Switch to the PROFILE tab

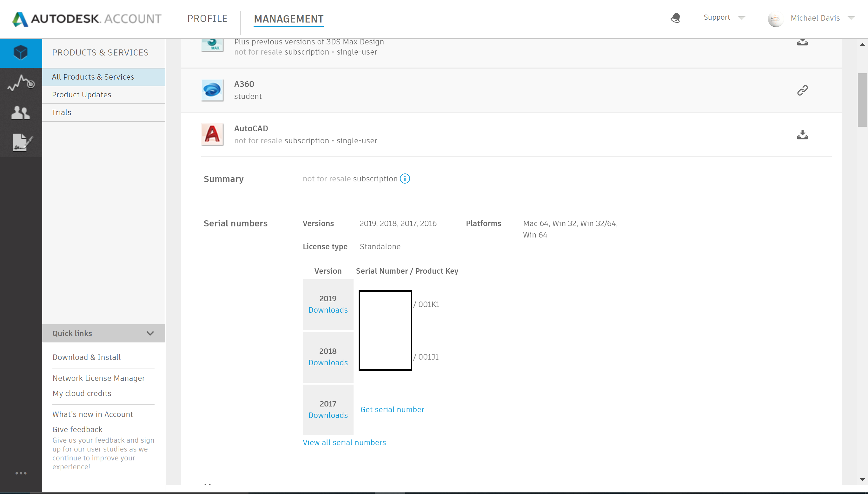[x=208, y=19]
